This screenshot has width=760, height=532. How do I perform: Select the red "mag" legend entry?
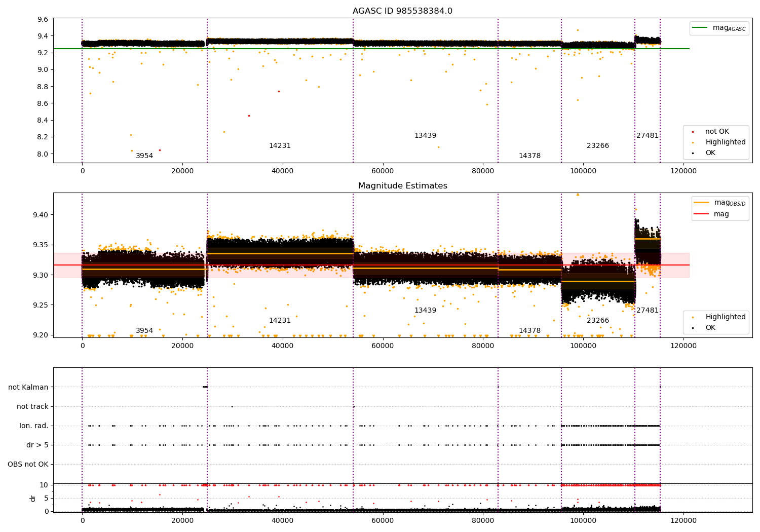click(x=711, y=214)
